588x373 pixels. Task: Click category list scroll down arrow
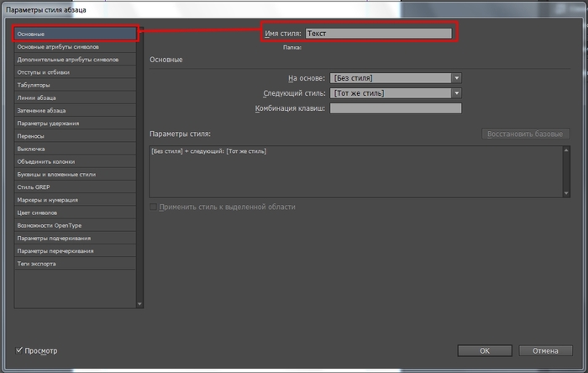(x=139, y=304)
